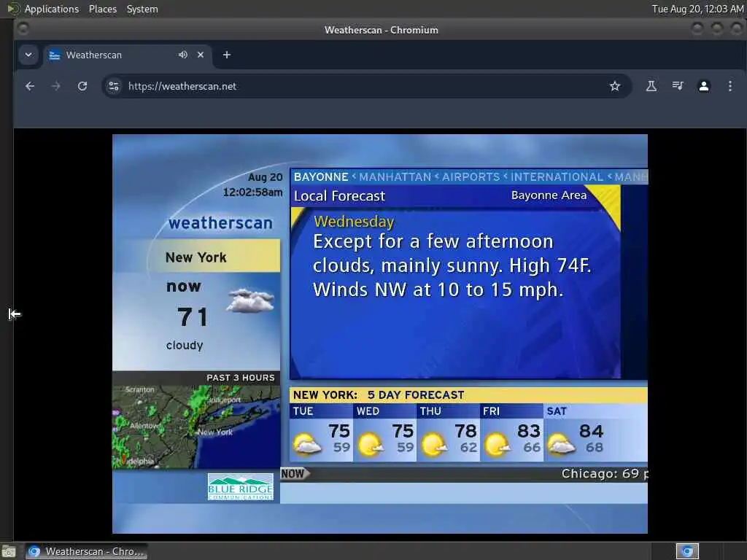
Task: Click the browser forward arrow
Action: coord(55,86)
